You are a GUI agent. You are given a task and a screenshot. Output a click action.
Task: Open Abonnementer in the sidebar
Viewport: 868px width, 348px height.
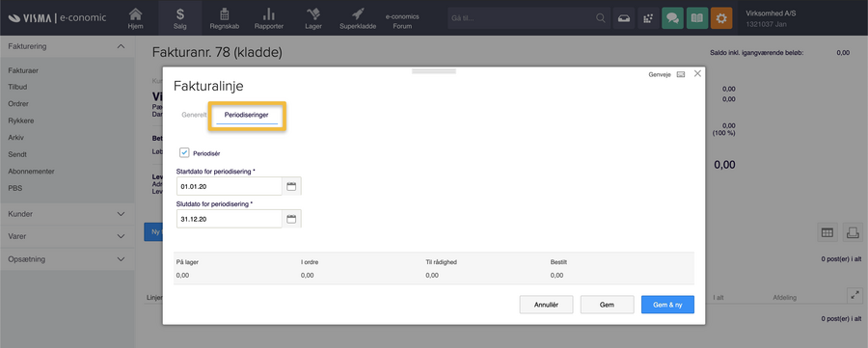(31, 171)
